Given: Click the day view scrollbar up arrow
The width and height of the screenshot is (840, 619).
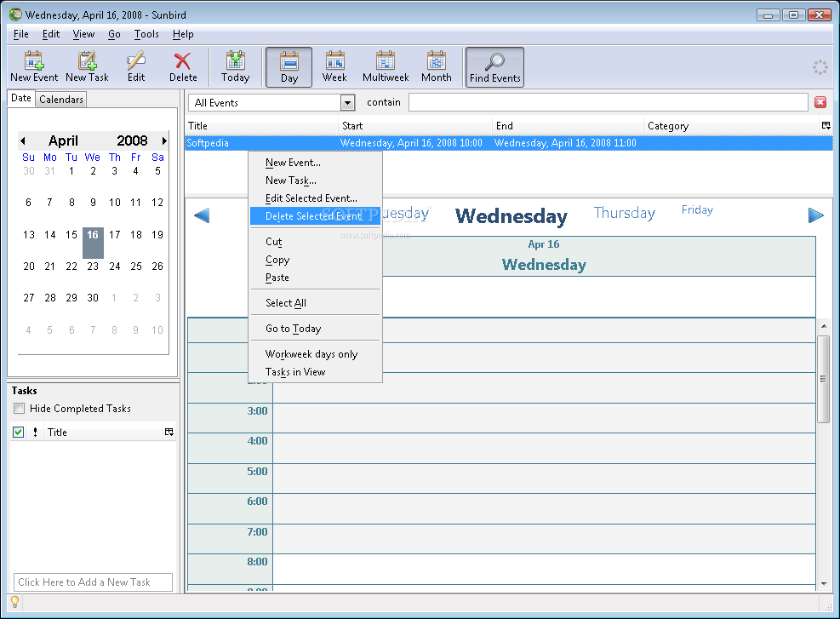Looking at the screenshot, I should (x=823, y=326).
